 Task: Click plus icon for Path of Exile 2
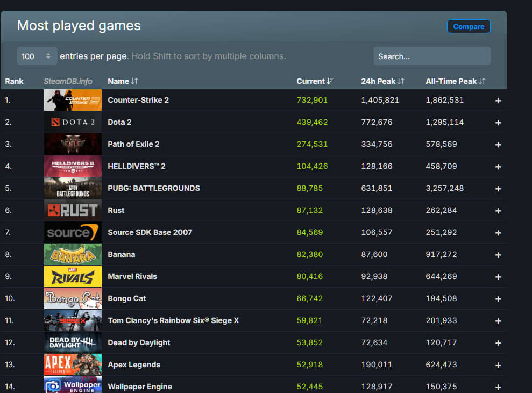498,145
